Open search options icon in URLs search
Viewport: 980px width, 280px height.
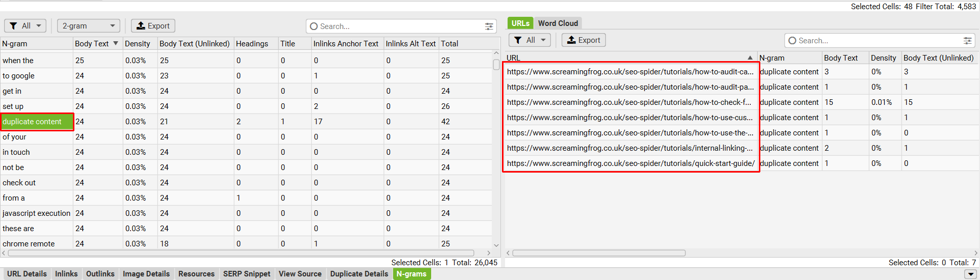(x=967, y=41)
